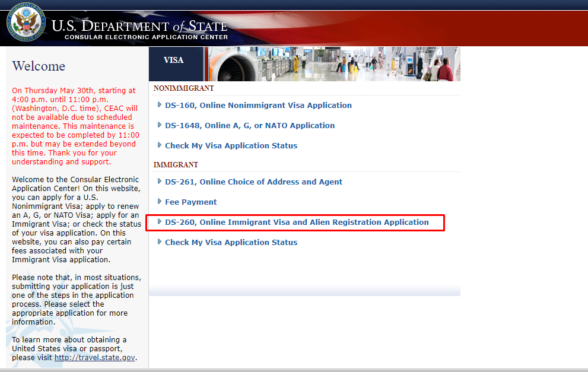
Task: Click arrow bullet beside DS-261 link
Action: coord(160,181)
